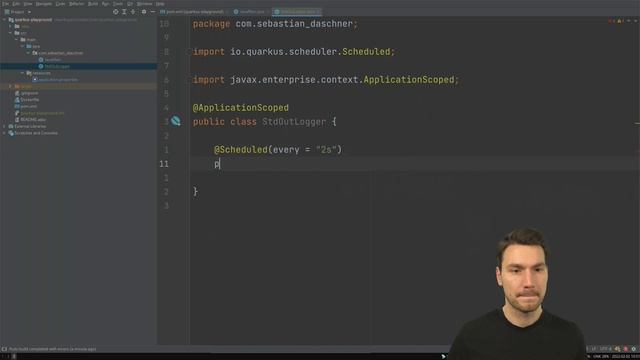Collapse the src folder arrow
640x360 pixels.
pyautogui.click(x=11, y=33)
